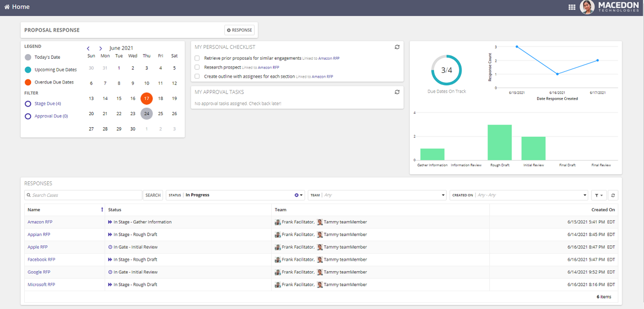
Task: Click the 6/14/2021 9:52 PM created date
Action: click(x=591, y=272)
